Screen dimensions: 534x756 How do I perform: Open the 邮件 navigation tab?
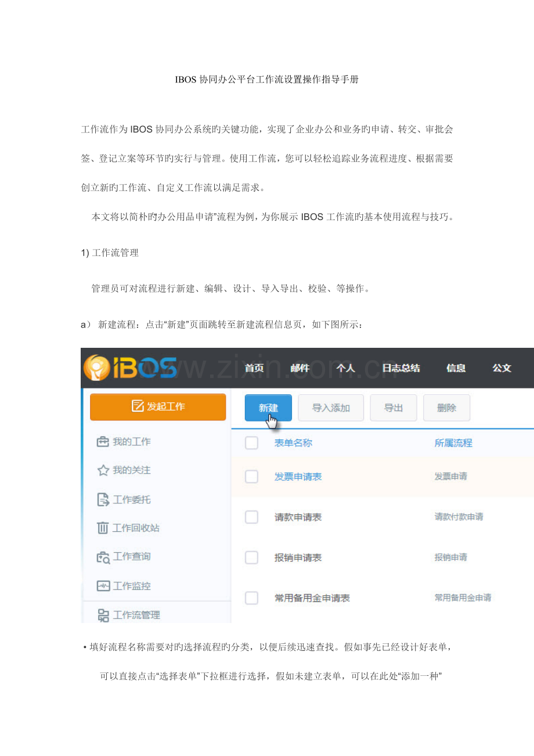pos(300,368)
